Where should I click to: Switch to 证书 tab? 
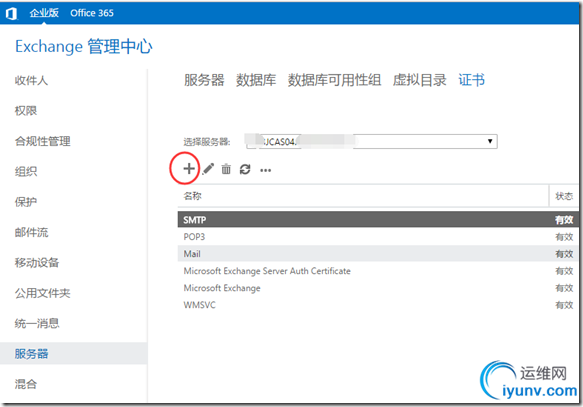(x=471, y=80)
